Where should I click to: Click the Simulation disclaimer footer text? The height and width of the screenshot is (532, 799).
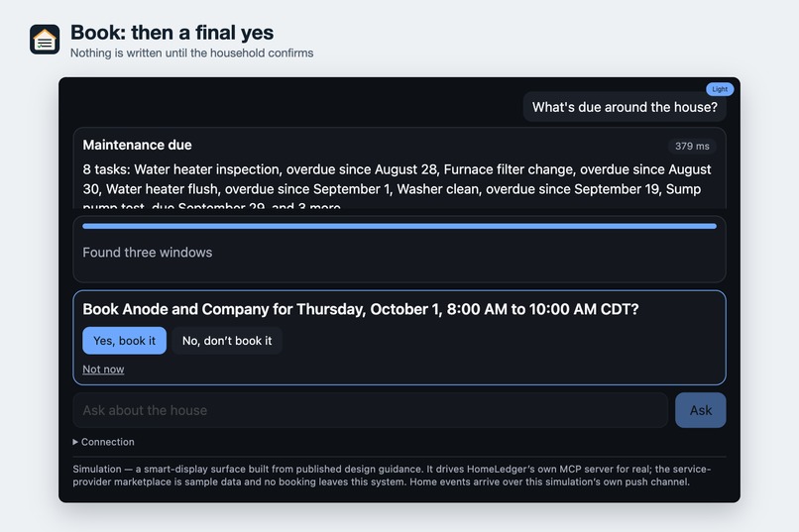[392, 476]
